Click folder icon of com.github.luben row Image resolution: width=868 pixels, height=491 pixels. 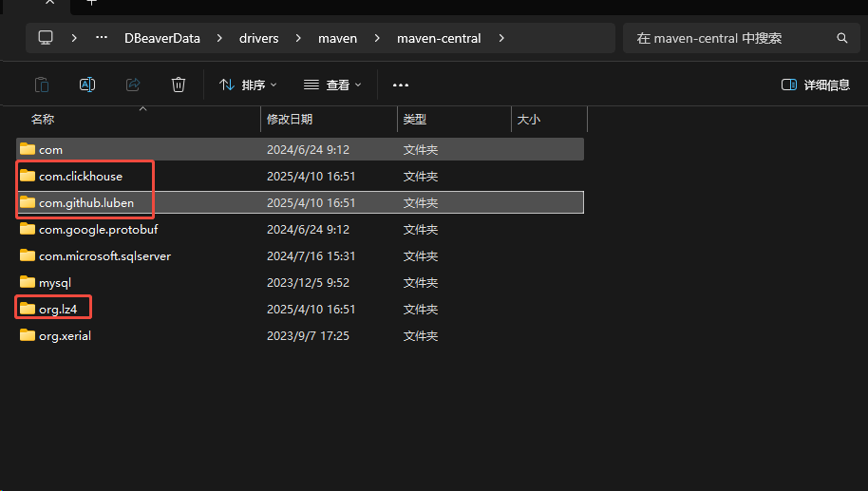pos(28,202)
